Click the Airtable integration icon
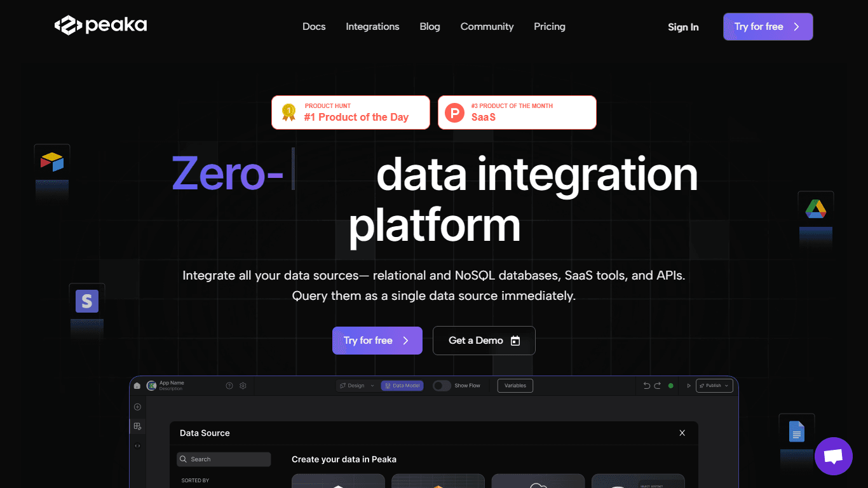Screen dimensions: 868x488 click(52, 161)
